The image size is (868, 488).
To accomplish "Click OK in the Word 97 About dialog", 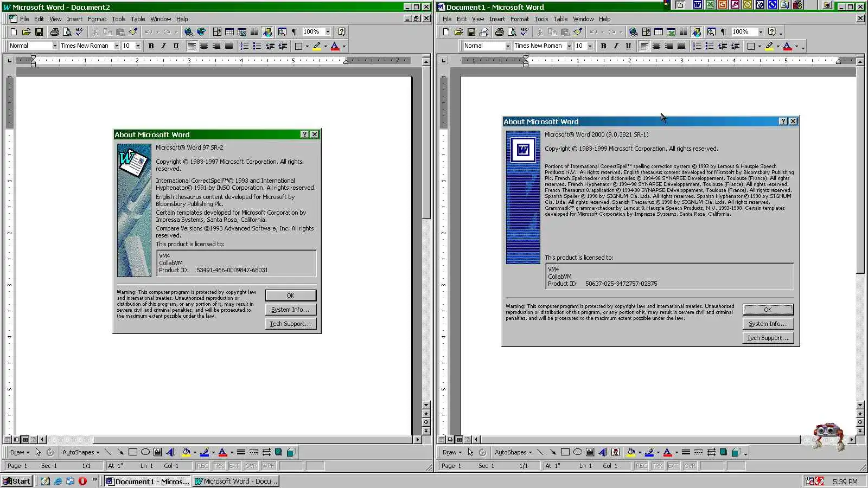I will (290, 296).
